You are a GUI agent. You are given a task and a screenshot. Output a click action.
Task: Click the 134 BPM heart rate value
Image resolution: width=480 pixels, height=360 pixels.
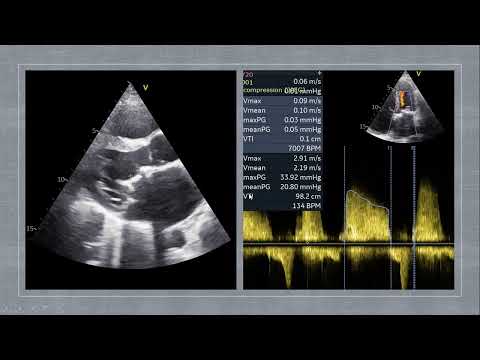[x=307, y=206]
